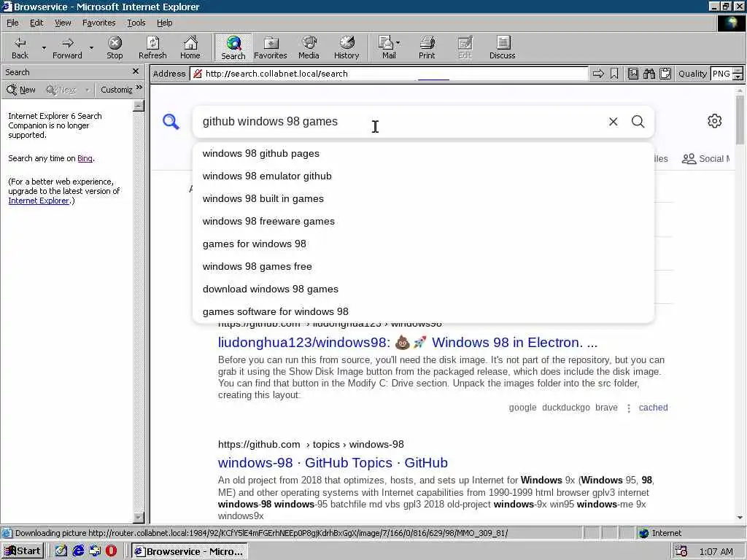Click the Start button

tap(23, 551)
